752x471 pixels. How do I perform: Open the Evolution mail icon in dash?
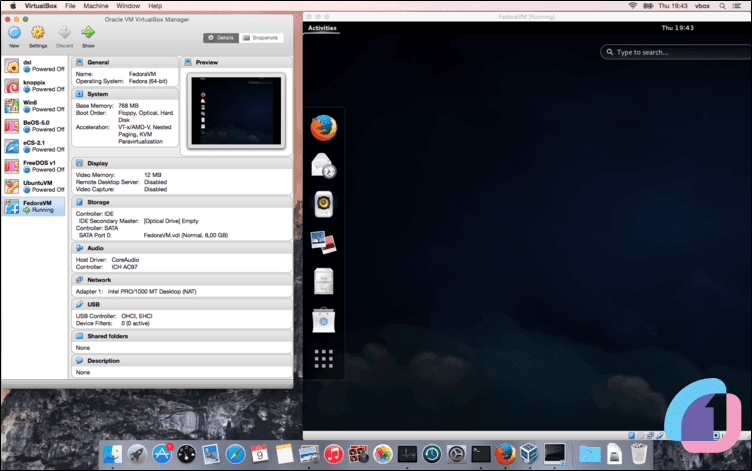point(324,165)
